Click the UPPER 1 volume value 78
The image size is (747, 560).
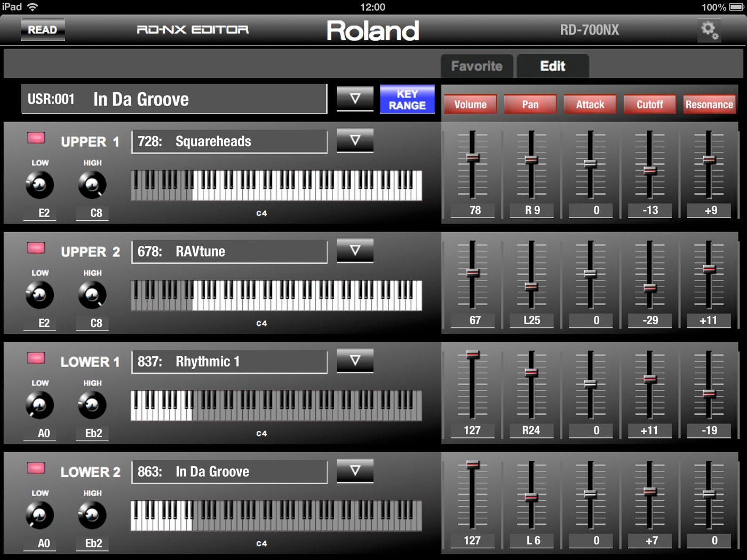[x=473, y=211]
